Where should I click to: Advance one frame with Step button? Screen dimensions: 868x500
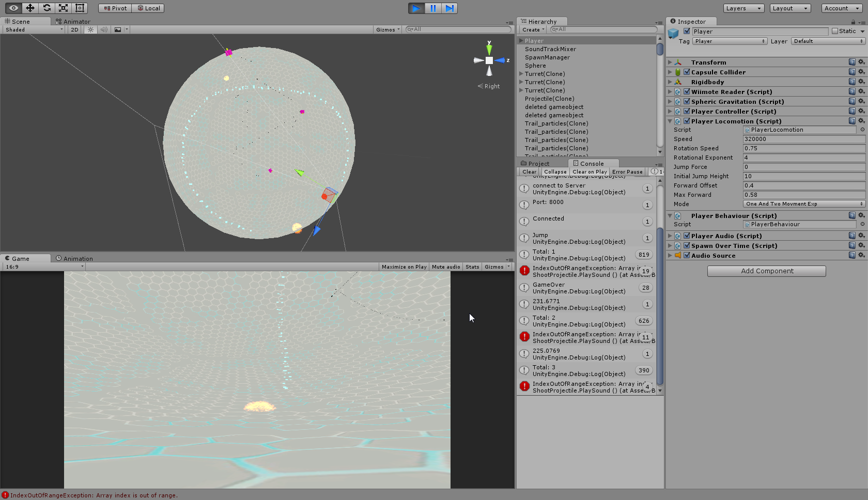click(450, 8)
